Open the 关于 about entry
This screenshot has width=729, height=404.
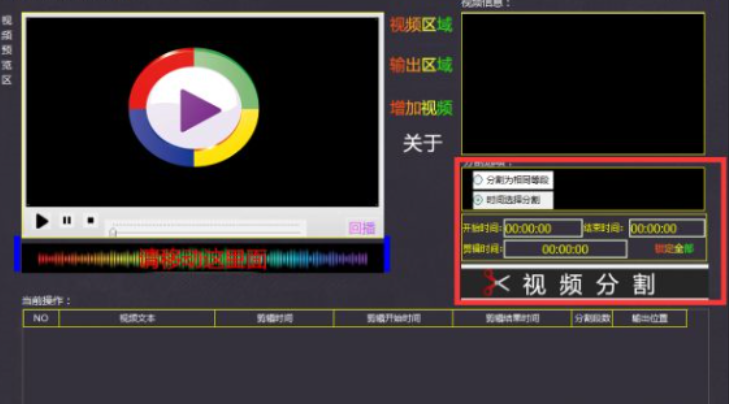click(421, 143)
